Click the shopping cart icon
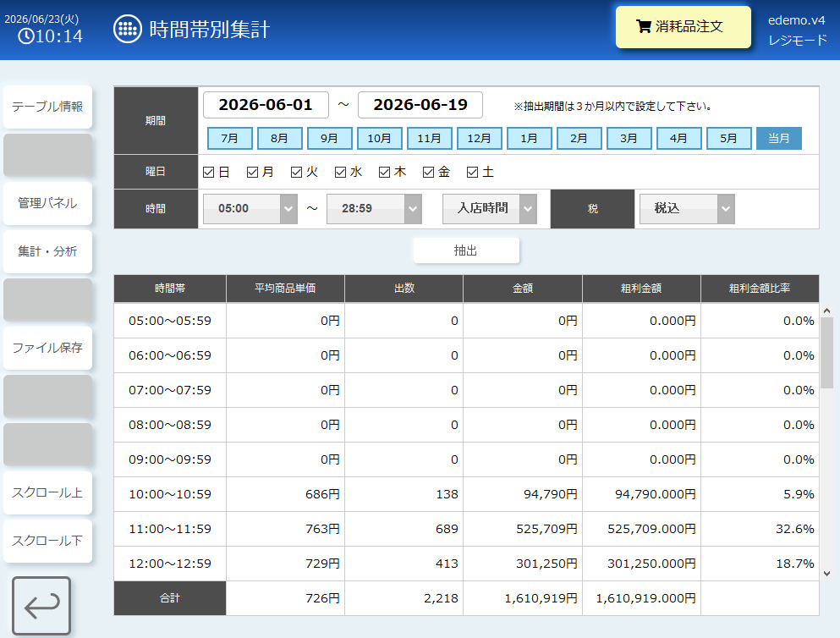 click(644, 26)
